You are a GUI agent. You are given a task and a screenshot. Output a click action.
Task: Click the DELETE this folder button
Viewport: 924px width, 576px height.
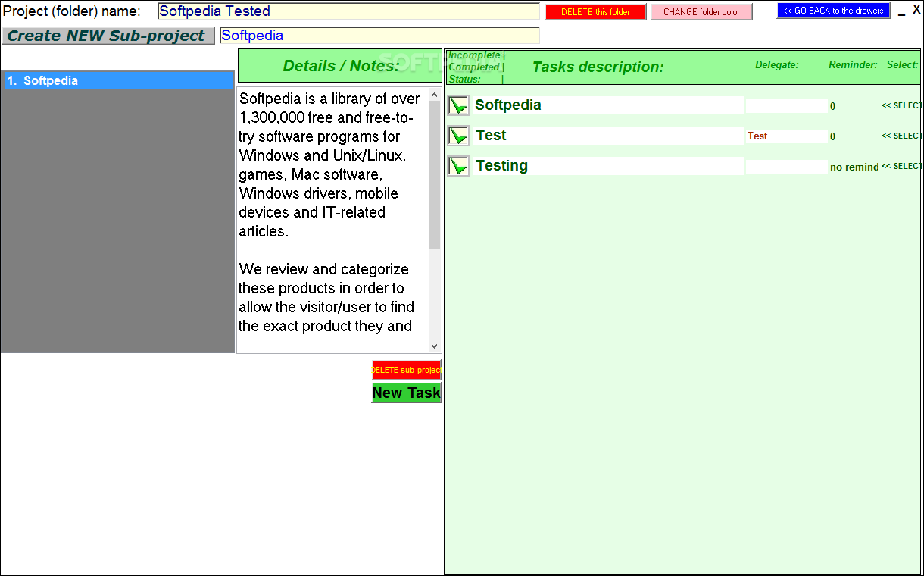tap(595, 12)
